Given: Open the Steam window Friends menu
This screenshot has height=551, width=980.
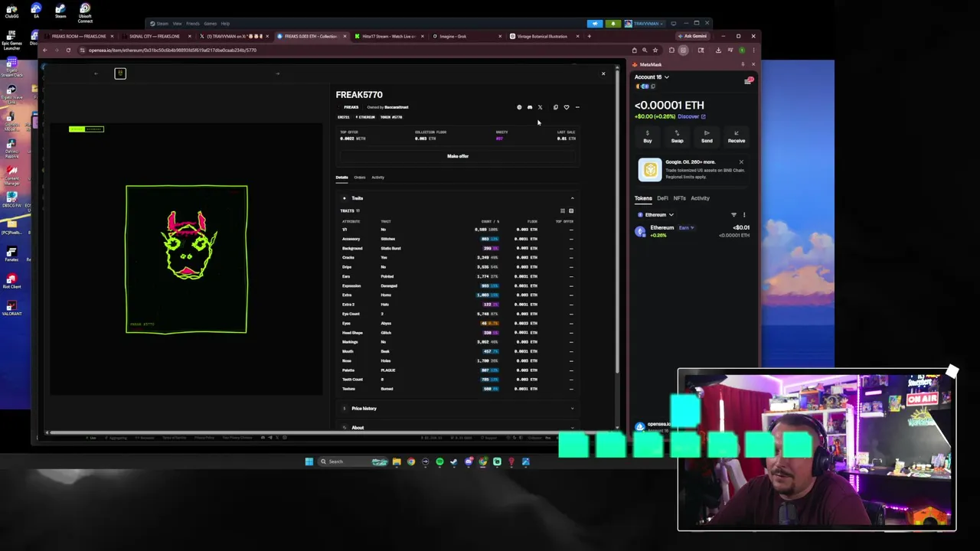Looking at the screenshot, I should coord(193,24).
